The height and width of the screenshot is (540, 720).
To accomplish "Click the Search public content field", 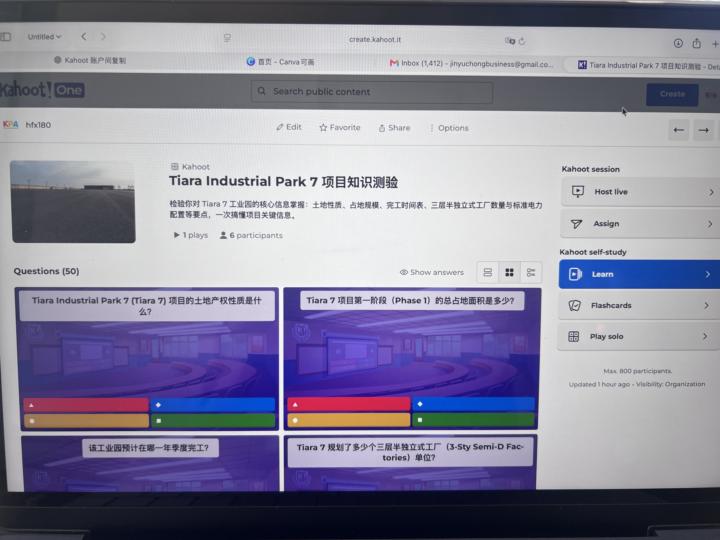I will [372, 92].
